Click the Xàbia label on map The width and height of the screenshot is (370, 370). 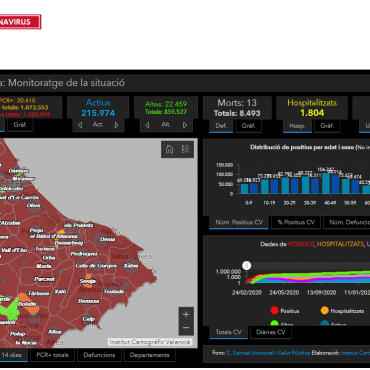[x=131, y=266]
